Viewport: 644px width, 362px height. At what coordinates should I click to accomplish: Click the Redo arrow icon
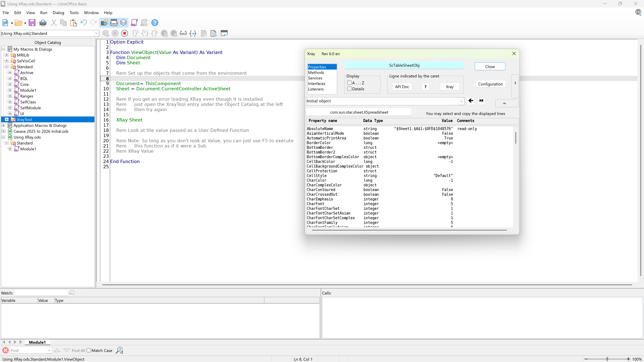click(94, 23)
